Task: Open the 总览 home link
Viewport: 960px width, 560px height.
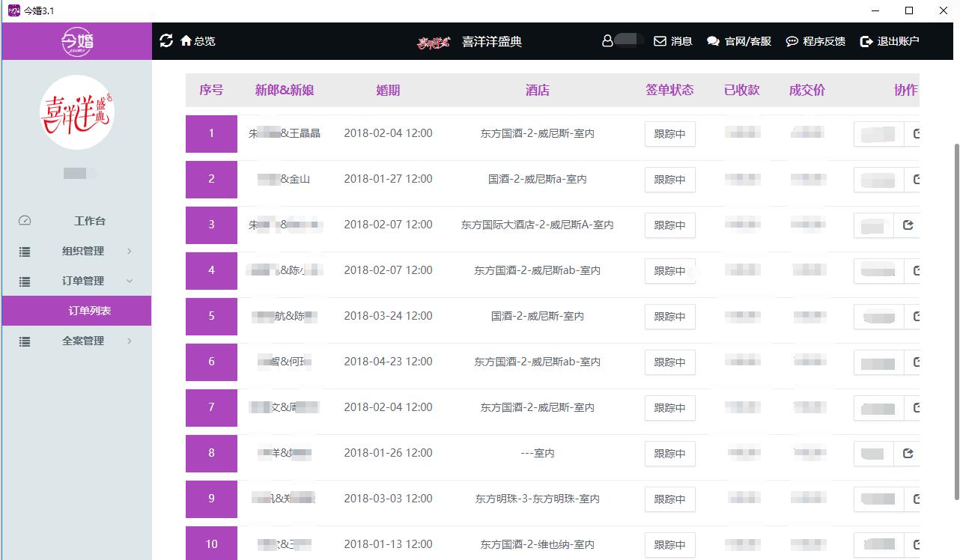Action: [x=198, y=41]
